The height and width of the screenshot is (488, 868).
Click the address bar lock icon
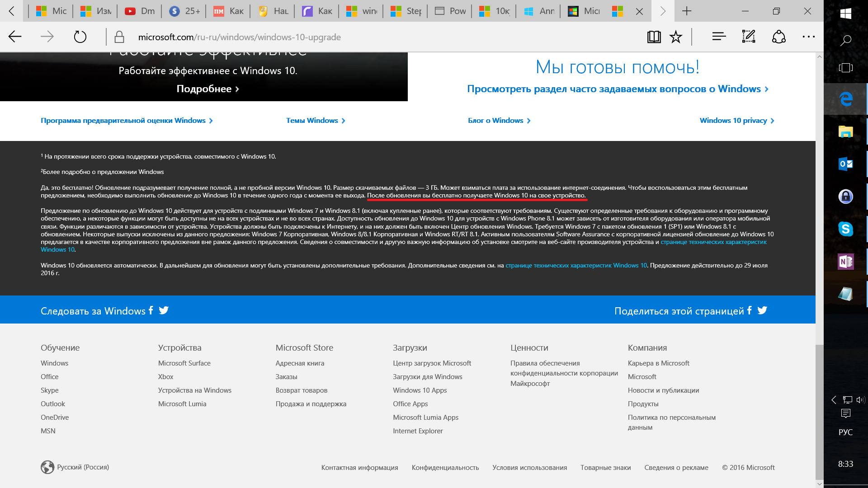[x=119, y=37]
